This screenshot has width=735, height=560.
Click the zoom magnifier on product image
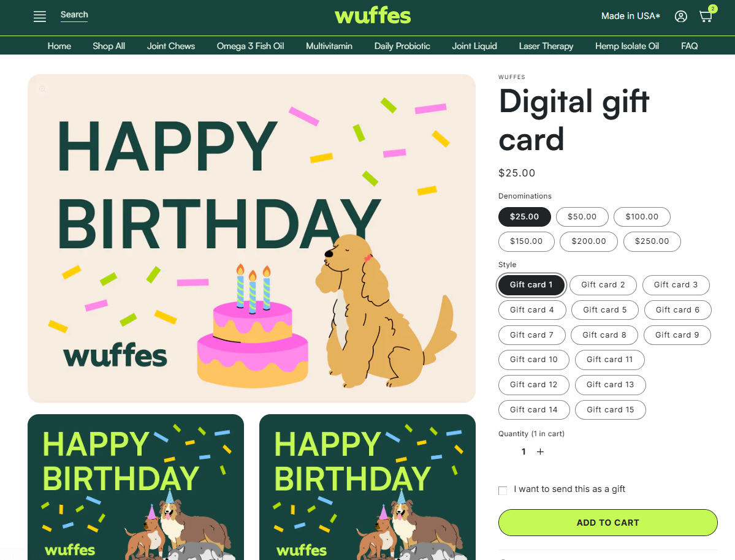point(43,89)
